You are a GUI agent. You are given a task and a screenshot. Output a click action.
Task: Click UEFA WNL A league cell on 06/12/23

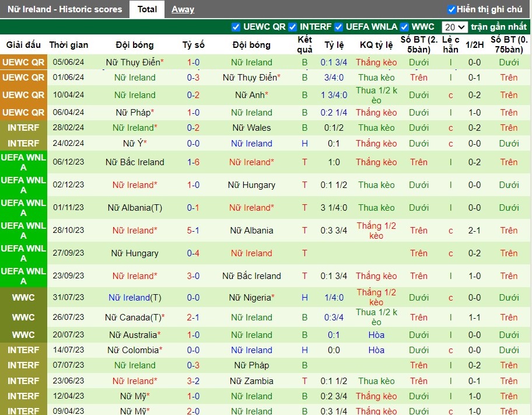coord(23,162)
